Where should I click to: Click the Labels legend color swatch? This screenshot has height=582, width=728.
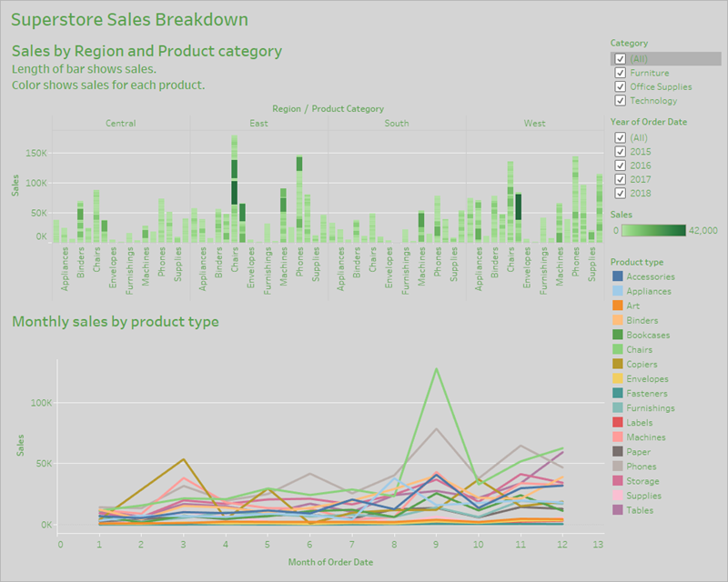point(618,423)
